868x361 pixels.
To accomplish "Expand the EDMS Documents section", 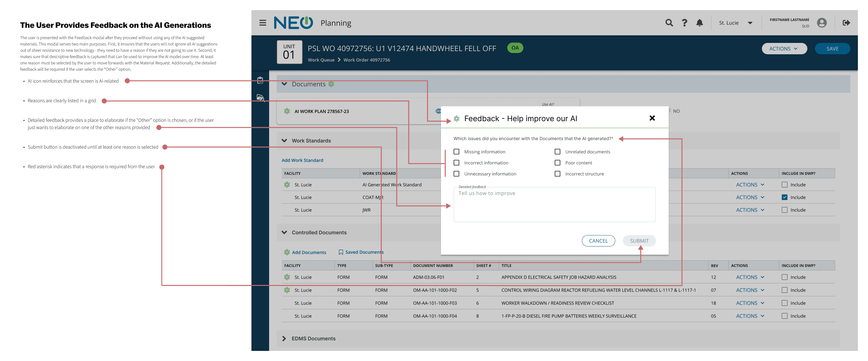I will tap(284, 338).
